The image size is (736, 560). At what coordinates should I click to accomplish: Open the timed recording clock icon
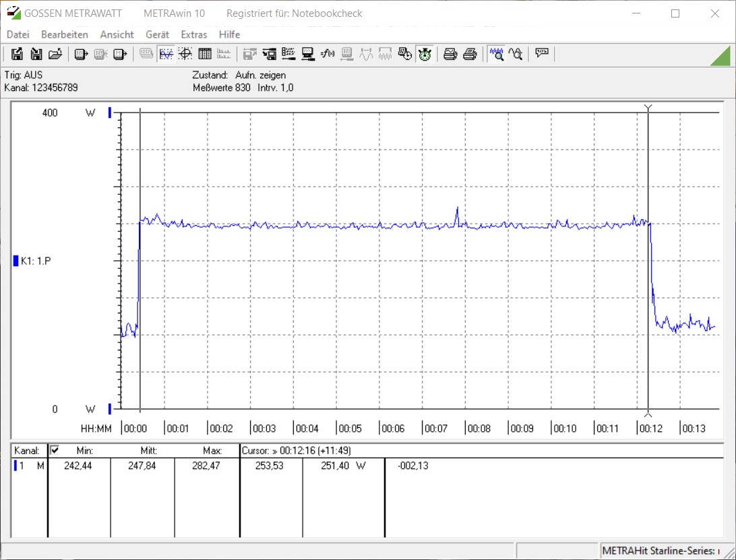pyautogui.click(x=405, y=54)
